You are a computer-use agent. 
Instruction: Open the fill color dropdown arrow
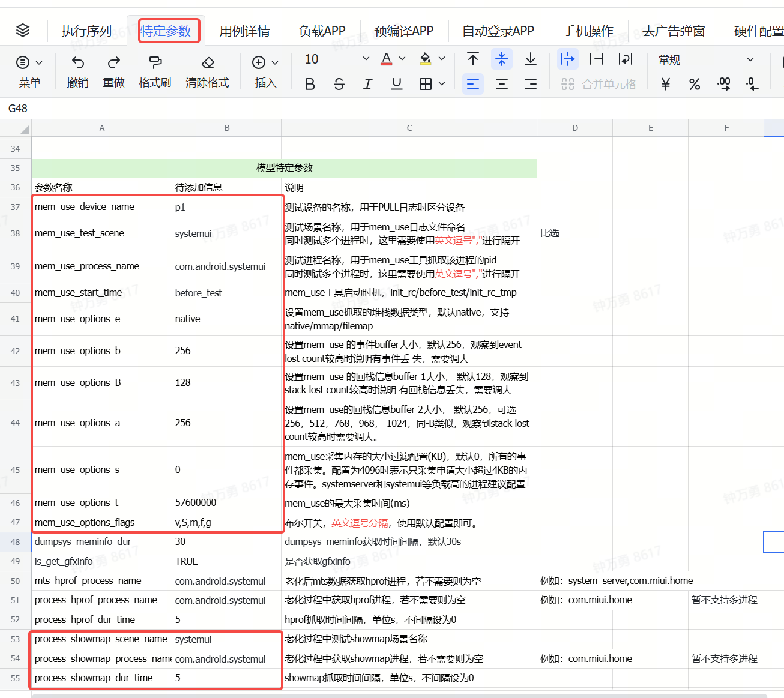coord(442,59)
